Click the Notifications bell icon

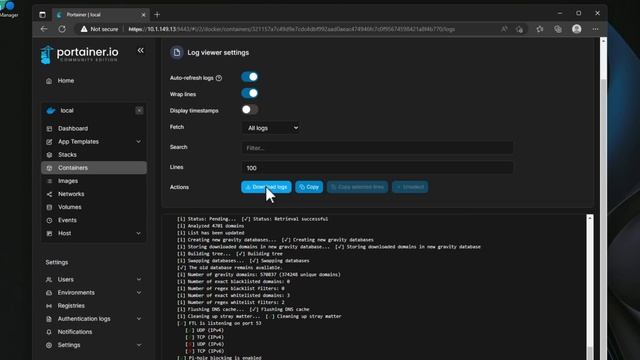pyautogui.click(x=49, y=332)
